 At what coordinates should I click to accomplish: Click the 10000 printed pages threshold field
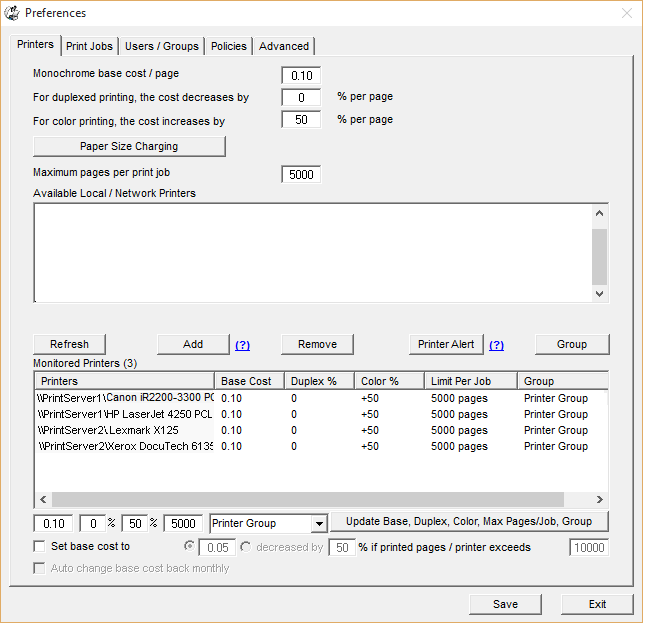pos(589,548)
